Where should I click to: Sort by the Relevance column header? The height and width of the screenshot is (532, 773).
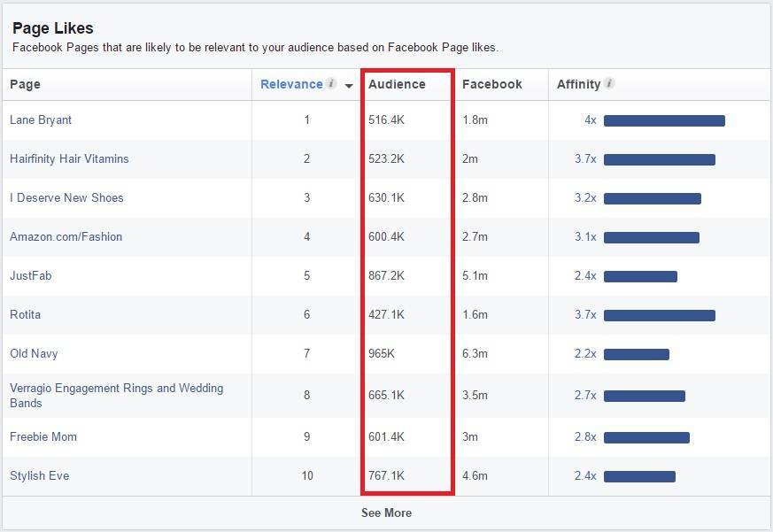291,84
